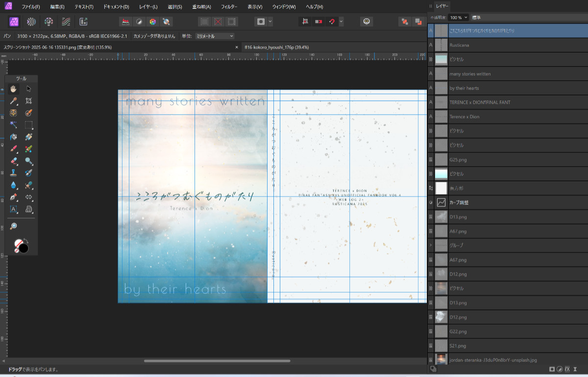This screenshot has width=588, height=377.
Task: Toggle snapping with the magnet icon
Action: (x=332, y=22)
